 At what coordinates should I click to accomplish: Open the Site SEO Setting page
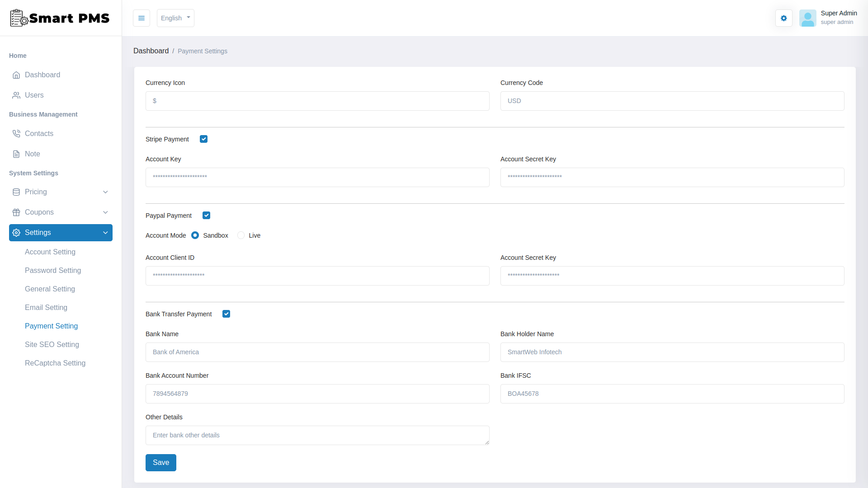52,344
